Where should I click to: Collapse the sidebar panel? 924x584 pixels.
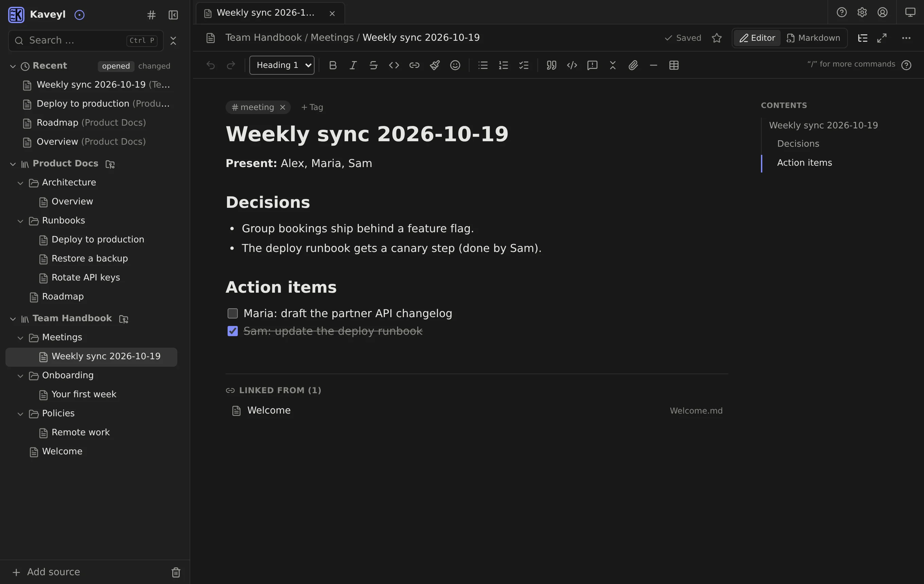click(x=173, y=15)
